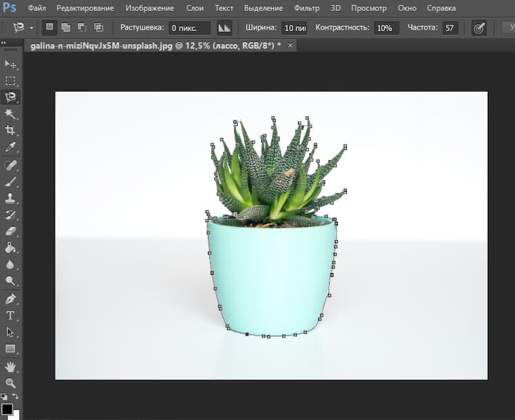Select the Hand tool

click(x=10, y=367)
